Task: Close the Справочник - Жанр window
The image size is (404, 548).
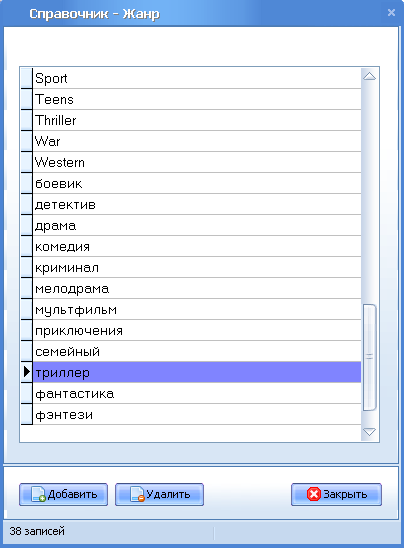Action: coord(391,13)
